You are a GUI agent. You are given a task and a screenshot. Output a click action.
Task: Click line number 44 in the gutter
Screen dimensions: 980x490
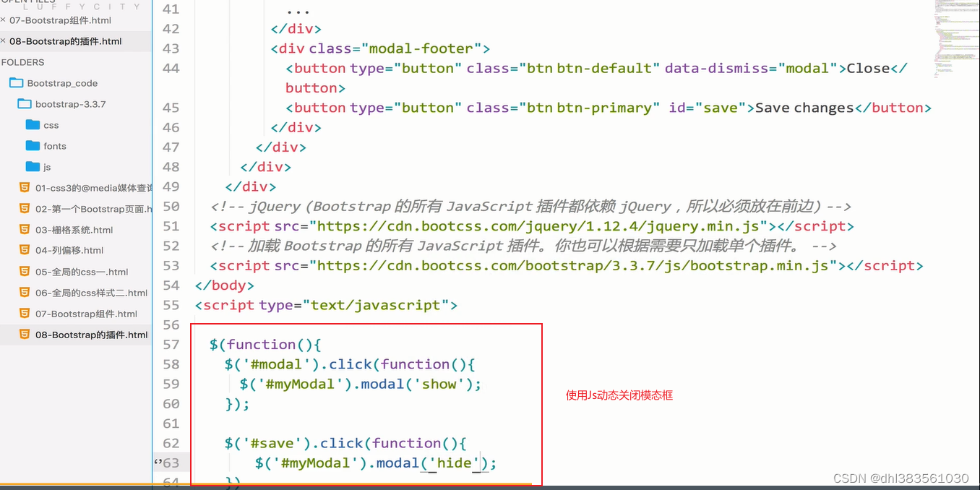click(x=171, y=69)
